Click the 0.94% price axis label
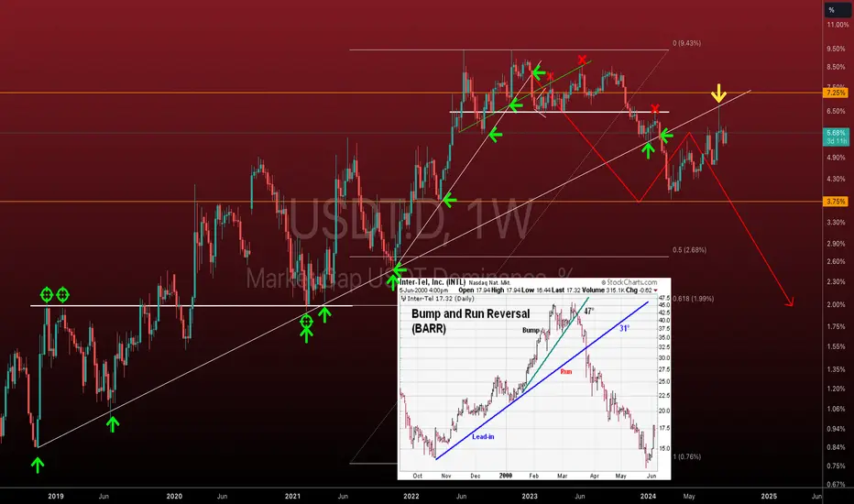The image size is (854, 504). tap(836, 430)
